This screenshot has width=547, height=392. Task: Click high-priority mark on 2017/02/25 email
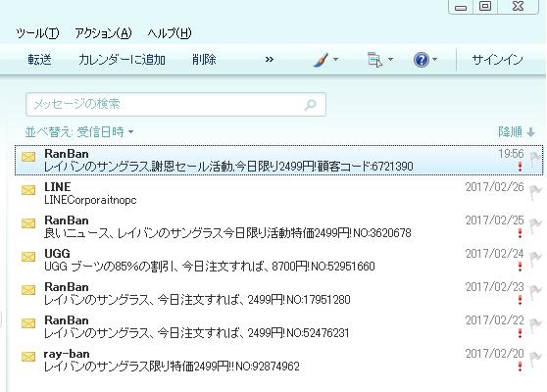(x=520, y=233)
